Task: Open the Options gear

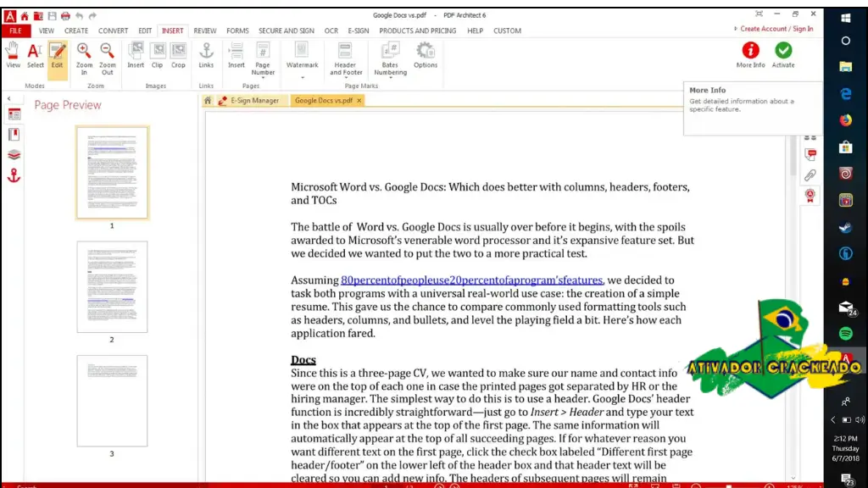Action: (x=426, y=55)
